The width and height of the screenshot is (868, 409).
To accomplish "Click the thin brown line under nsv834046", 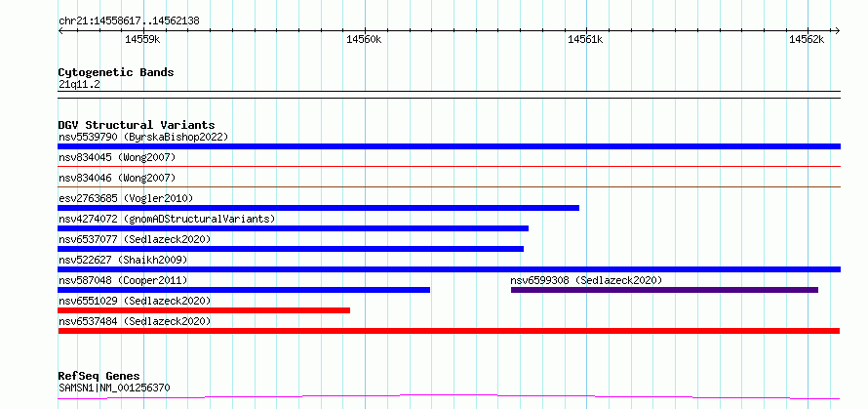I will pyautogui.click(x=449, y=186).
